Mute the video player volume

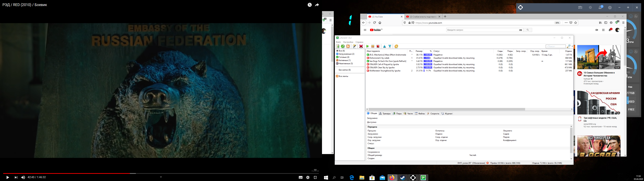[23, 177]
